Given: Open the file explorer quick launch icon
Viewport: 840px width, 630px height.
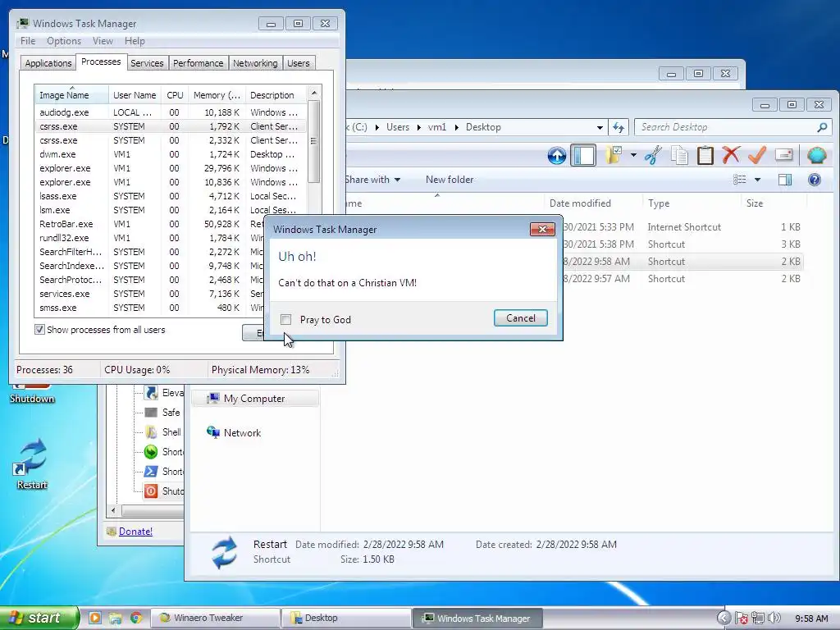Looking at the screenshot, I should (115, 618).
